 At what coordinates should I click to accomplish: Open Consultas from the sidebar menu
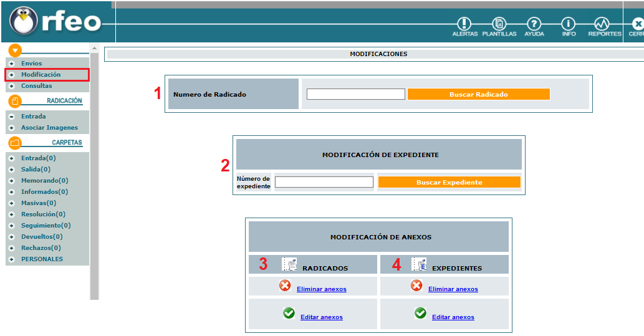pyautogui.click(x=36, y=86)
